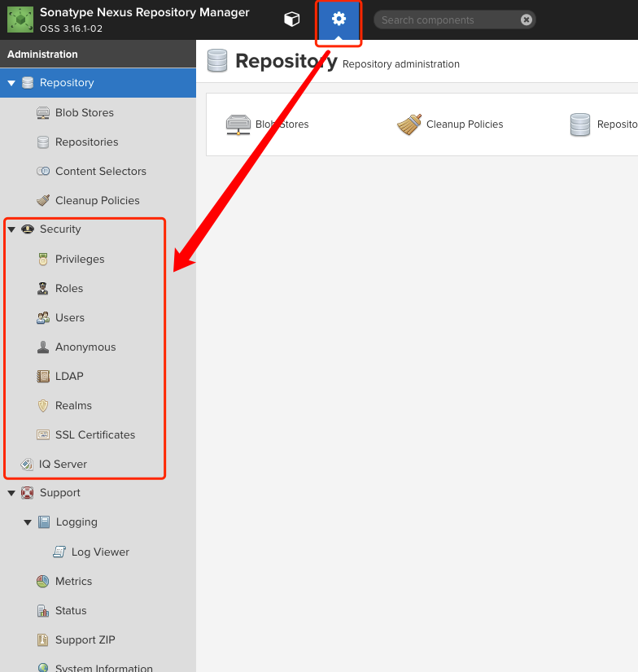Image resolution: width=638 pixels, height=672 pixels.
Task: Click the Support lifebuoy icon
Action: click(28, 493)
